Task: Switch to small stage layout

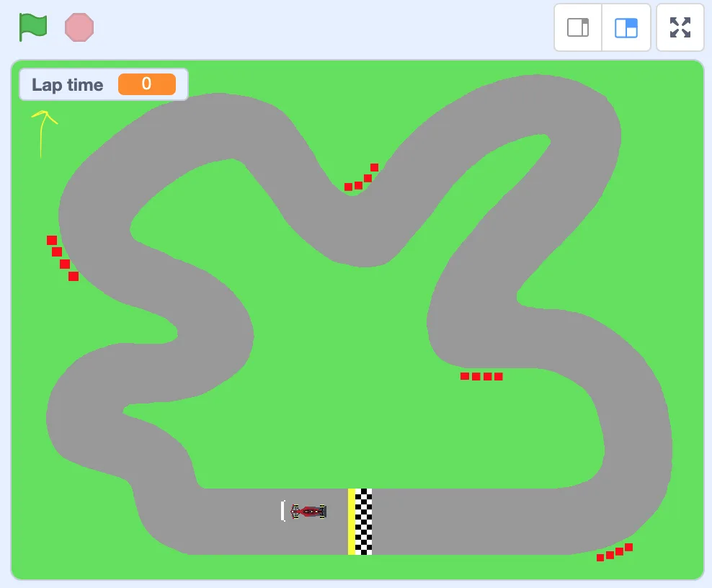Action: point(578,27)
